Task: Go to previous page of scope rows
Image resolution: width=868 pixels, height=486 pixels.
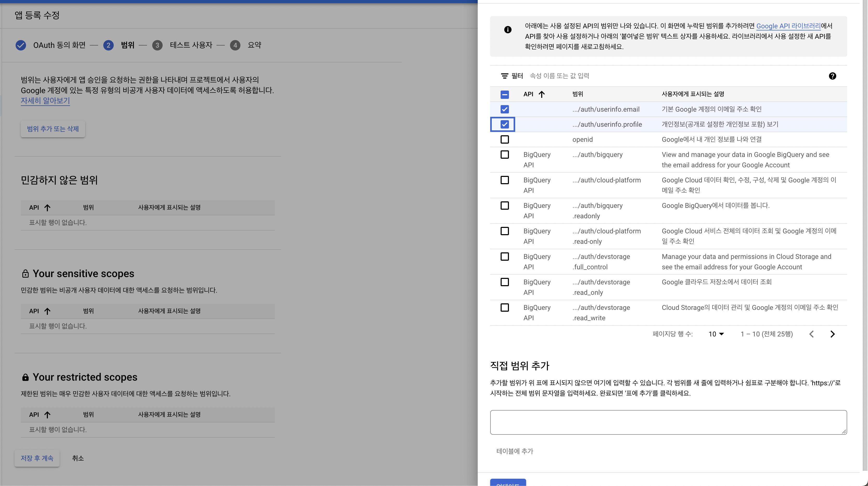Action: [811, 334]
